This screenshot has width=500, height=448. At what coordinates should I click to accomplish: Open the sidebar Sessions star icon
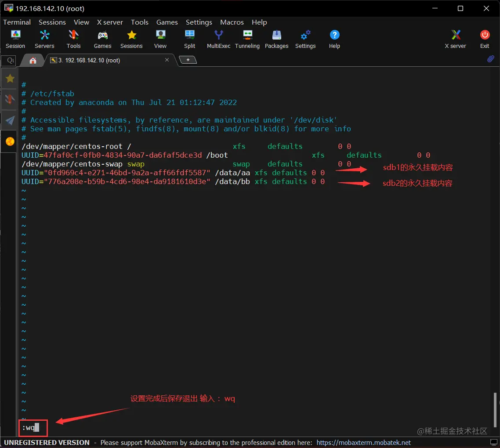pos(10,79)
